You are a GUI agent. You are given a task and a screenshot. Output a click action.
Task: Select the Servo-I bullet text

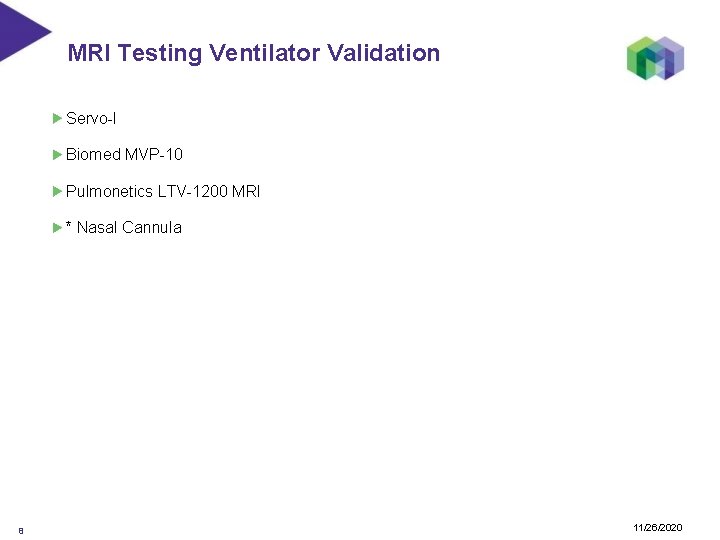point(91,119)
